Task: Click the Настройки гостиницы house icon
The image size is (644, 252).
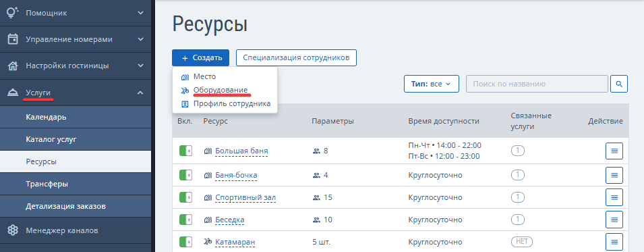Action: (x=13, y=66)
